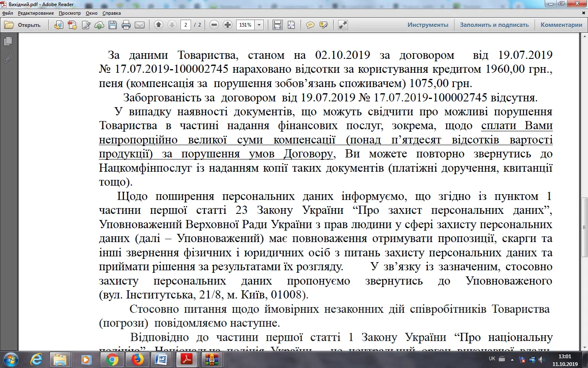
Task: Toggle Fit Width page view
Action: point(277,25)
